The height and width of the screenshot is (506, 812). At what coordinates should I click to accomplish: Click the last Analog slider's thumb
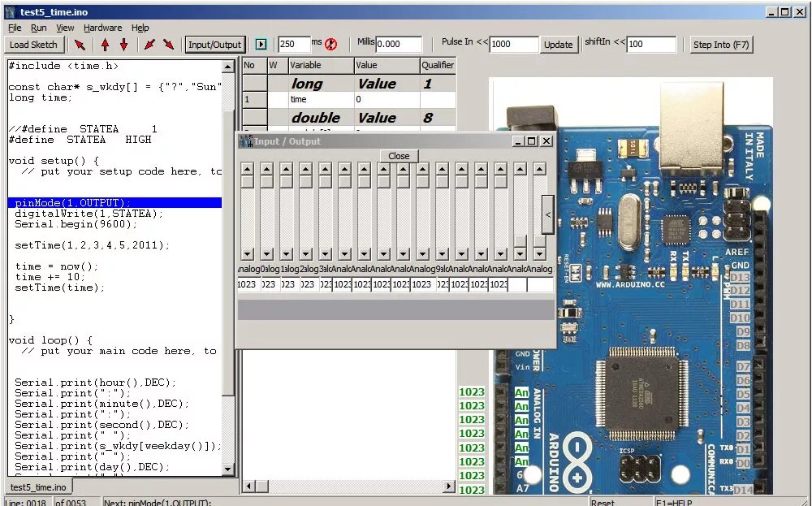pos(540,241)
